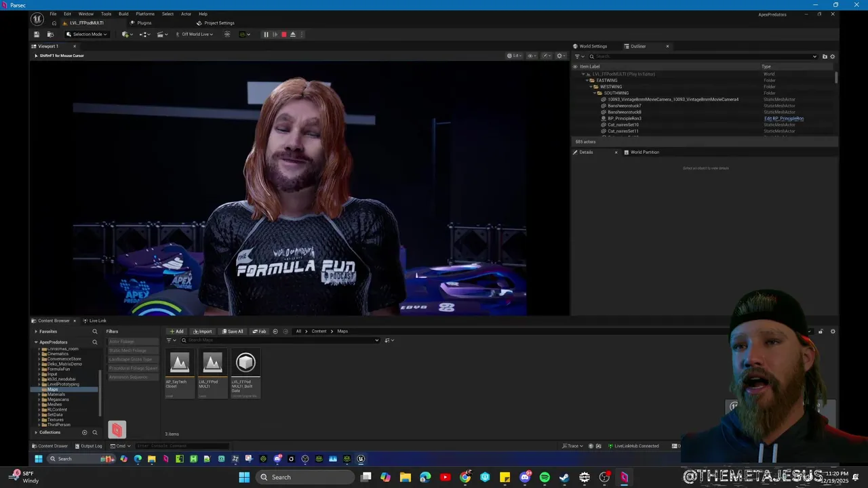
Task: Collapse the WESTWING folder
Action: pos(591,87)
